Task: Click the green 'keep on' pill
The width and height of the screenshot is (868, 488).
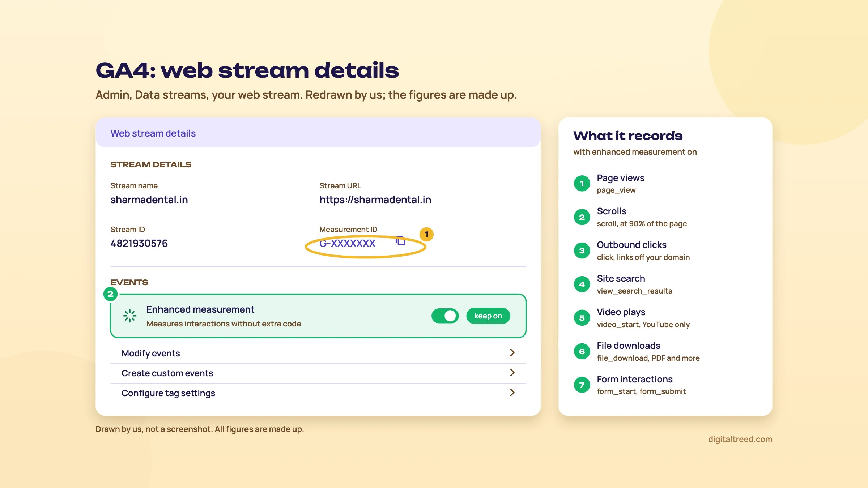Action: coord(488,316)
